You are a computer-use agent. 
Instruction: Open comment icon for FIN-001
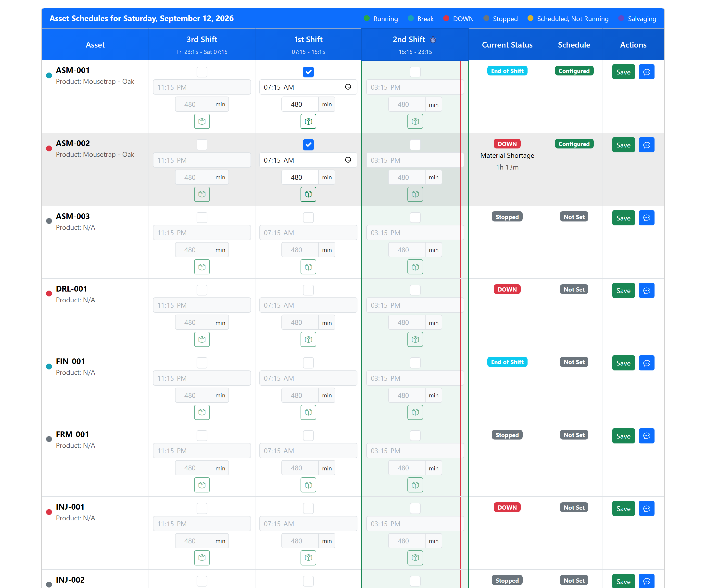click(x=646, y=363)
